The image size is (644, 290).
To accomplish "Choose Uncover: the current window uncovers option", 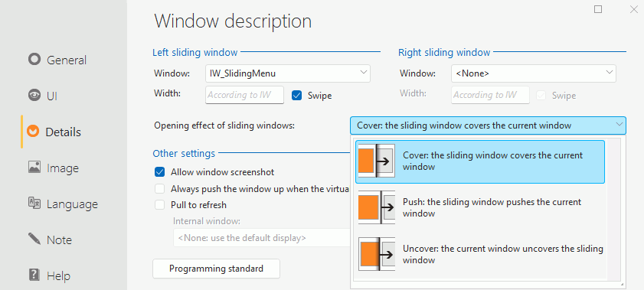I will [x=480, y=254].
